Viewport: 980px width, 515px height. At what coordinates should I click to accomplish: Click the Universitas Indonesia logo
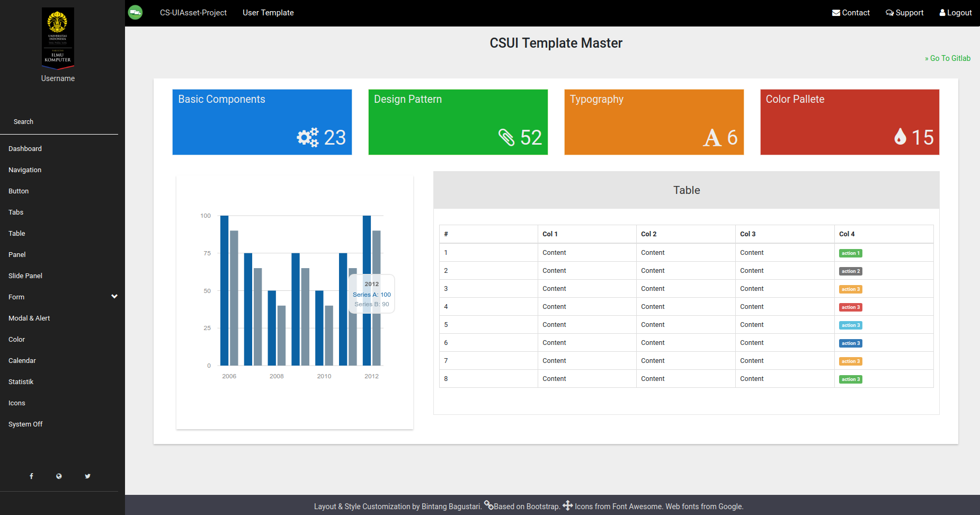click(58, 38)
